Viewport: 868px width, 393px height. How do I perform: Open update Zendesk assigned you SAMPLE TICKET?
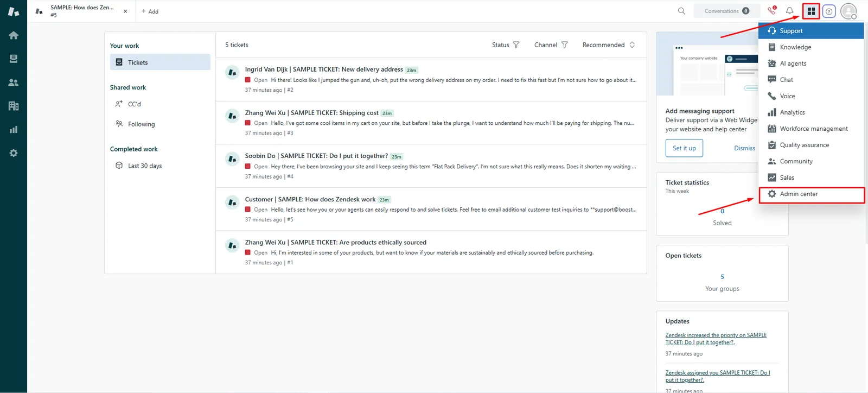click(718, 376)
